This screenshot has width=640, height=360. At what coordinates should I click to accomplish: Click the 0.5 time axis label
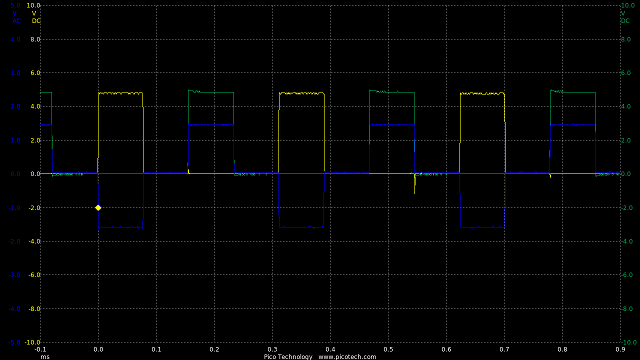coord(388,349)
